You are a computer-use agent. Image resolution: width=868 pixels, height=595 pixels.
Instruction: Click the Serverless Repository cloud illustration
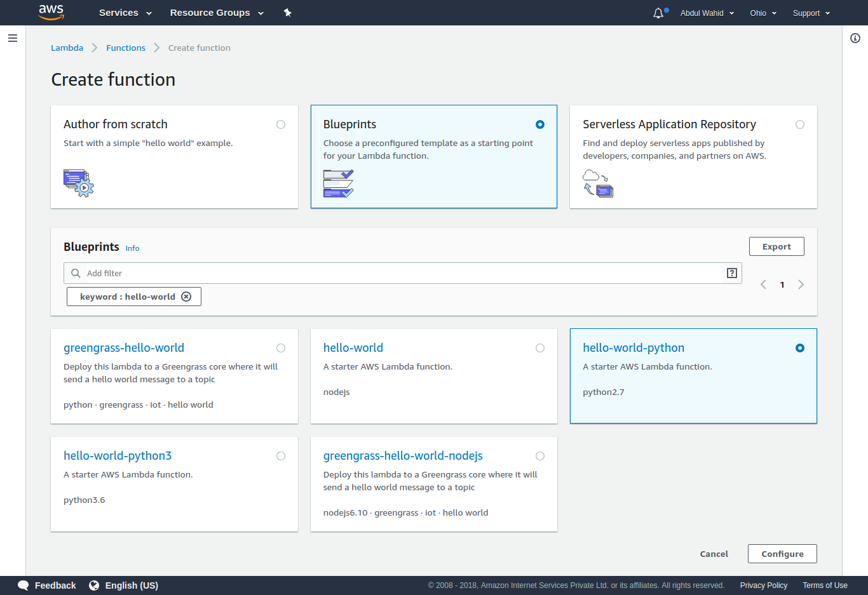click(x=598, y=184)
